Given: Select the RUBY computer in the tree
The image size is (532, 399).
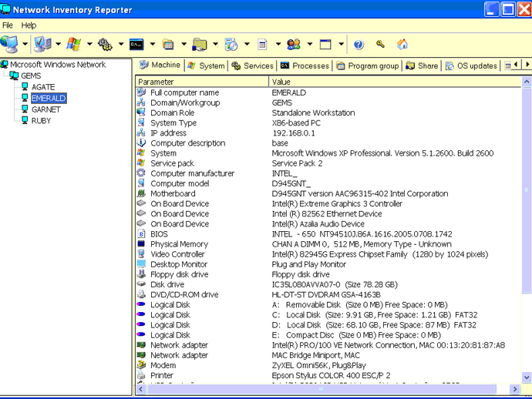Looking at the screenshot, I should pyautogui.click(x=41, y=121).
